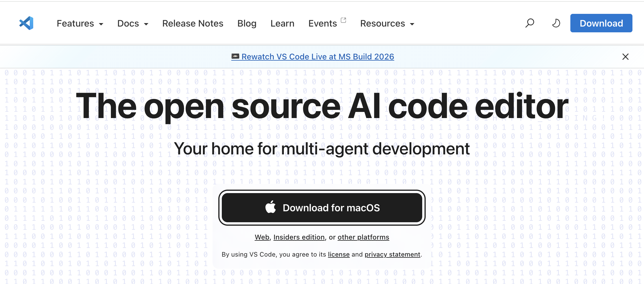This screenshot has height=284, width=644.
Task: Expand the Resources dropdown menu
Action: [x=387, y=23]
